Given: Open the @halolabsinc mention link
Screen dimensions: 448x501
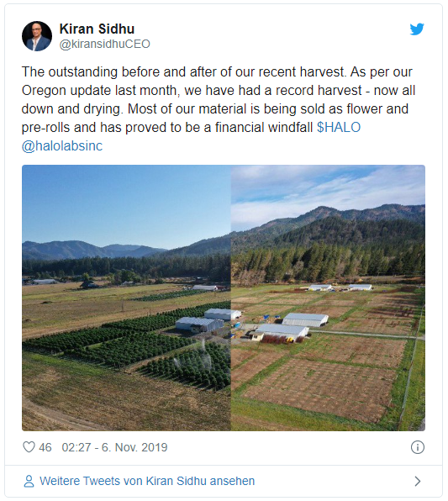Looking at the screenshot, I should coord(62,146).
